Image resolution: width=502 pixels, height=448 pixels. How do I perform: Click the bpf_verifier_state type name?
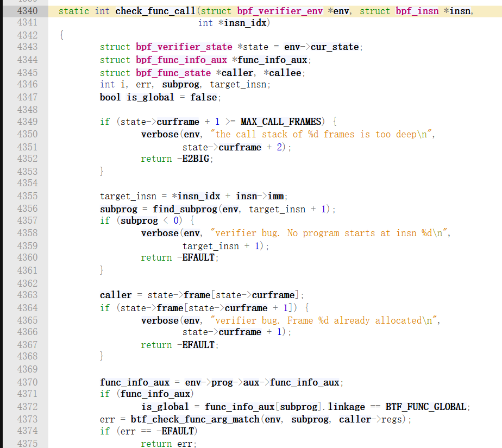point(184,47)
